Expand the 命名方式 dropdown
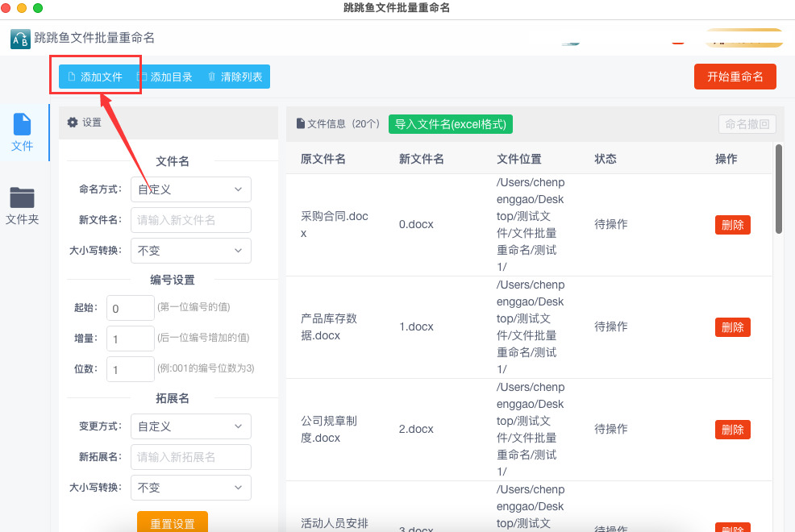The image size is (795, 532). [190, 189]
